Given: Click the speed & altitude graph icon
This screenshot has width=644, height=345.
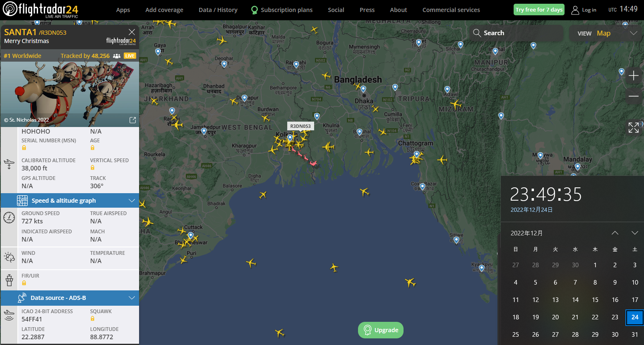Looking at the screenshot, I should click(22, 201).
